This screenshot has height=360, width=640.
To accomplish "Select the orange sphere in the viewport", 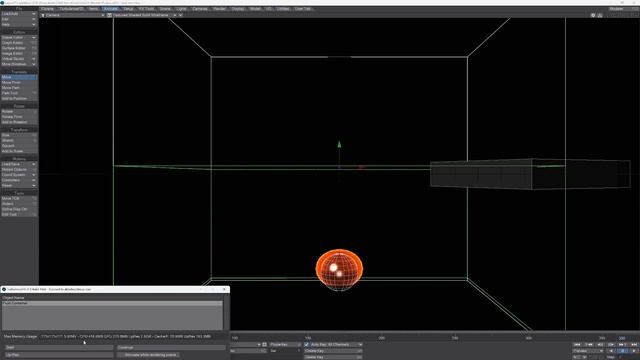I will click(339, 270).
